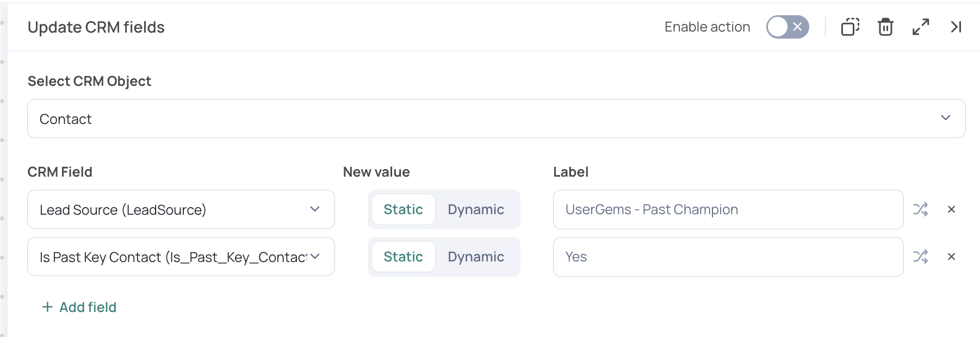Click the shuffle icon on the Yes row
The width and height of the screenshot is (980, 337).
pyautogui.click(x=920, y=257)
